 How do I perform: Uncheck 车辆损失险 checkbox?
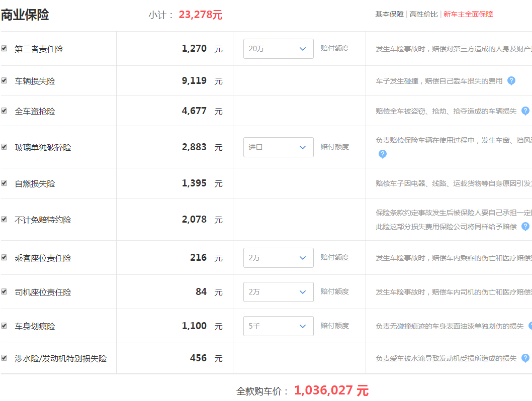coord(4,81)
